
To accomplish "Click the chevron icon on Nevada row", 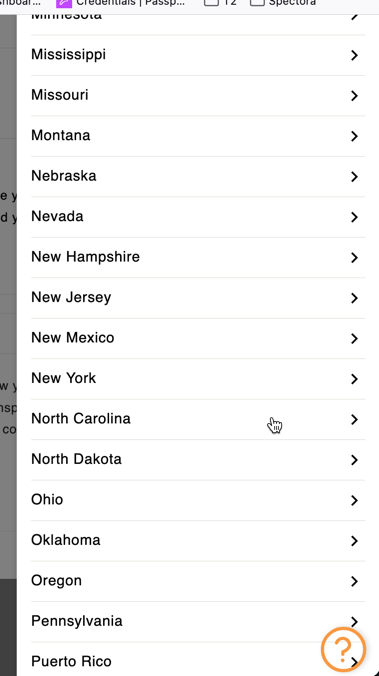I will click(x=354, y=217).
